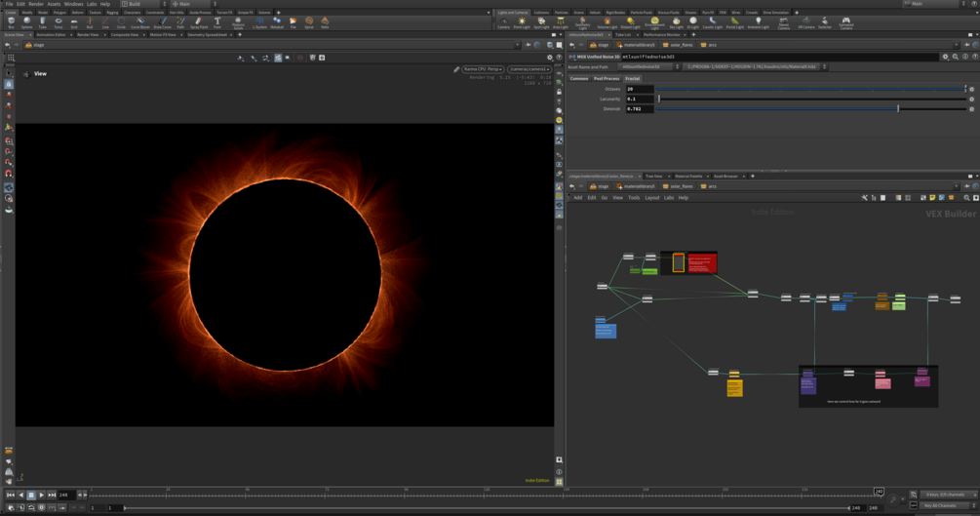Open the Karma CPU renderer dropdown
Viewport: 980px width, 516px height.
pyautogui.click(x=483, y=69)
